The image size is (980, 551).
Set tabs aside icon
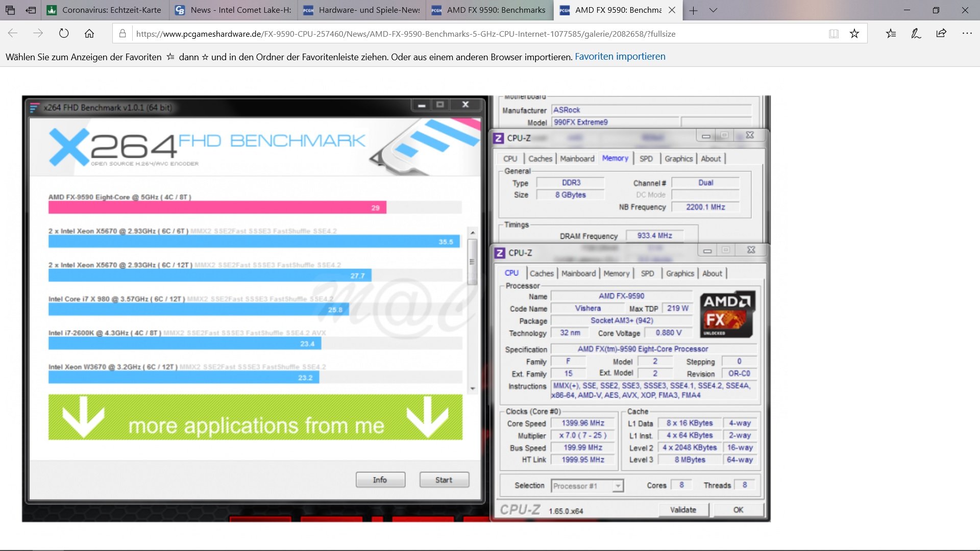point(31,10)
